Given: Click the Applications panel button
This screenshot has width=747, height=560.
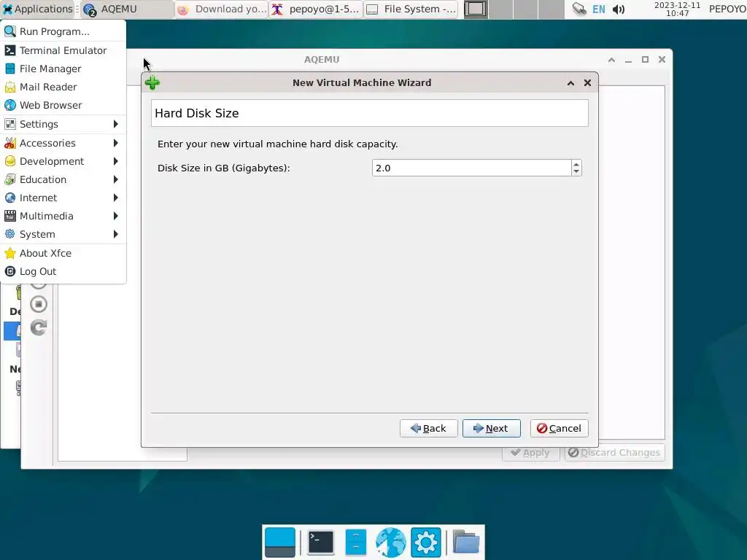Looking at the screenshot, I should tap(38, 9).
